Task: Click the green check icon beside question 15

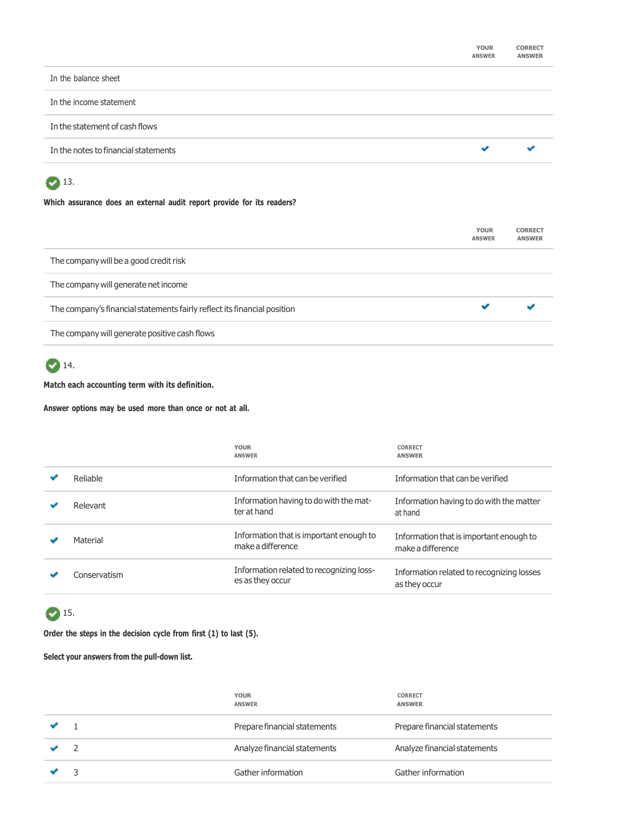Action: click(x=52, y=614)
